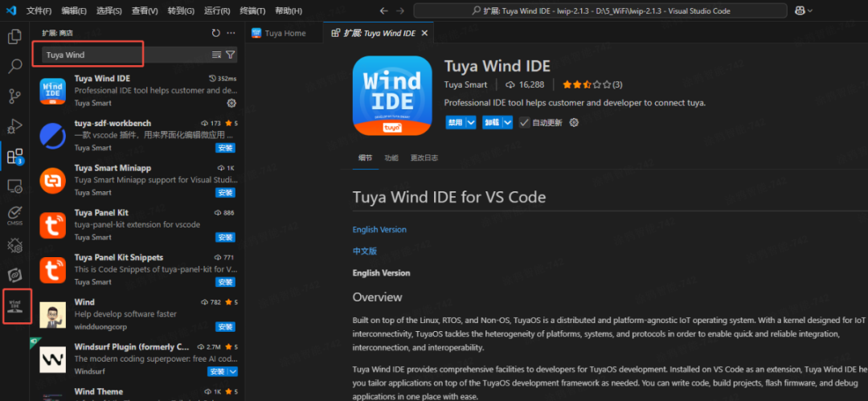Open the chip-shaped activity bar icon above Wind IDE
868x401 pixels.
click(x=14, y=275)
